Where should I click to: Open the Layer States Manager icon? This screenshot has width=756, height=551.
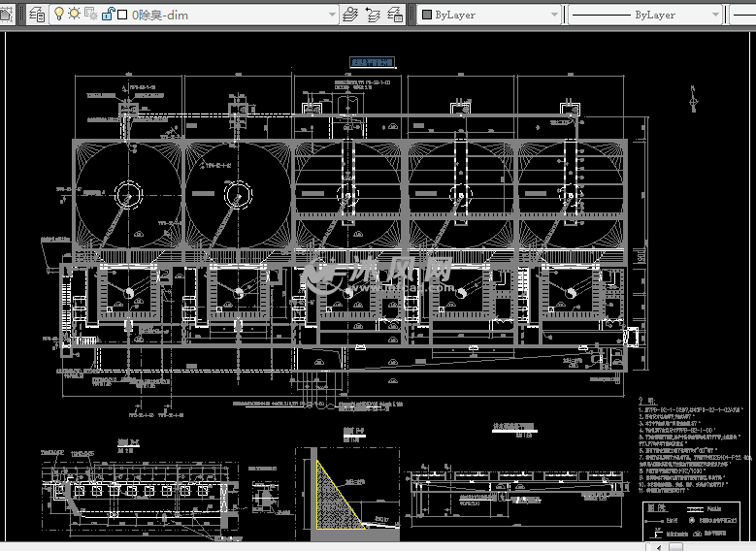click(395, 15)
